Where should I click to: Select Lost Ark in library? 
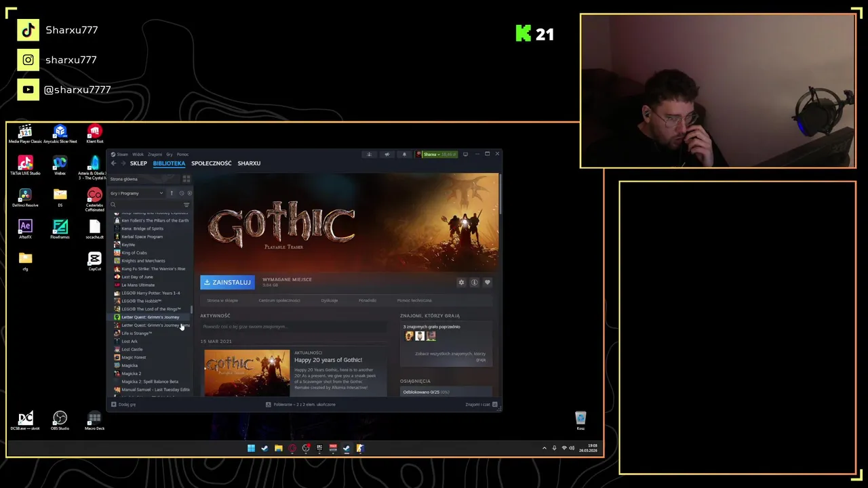[129, 342]
